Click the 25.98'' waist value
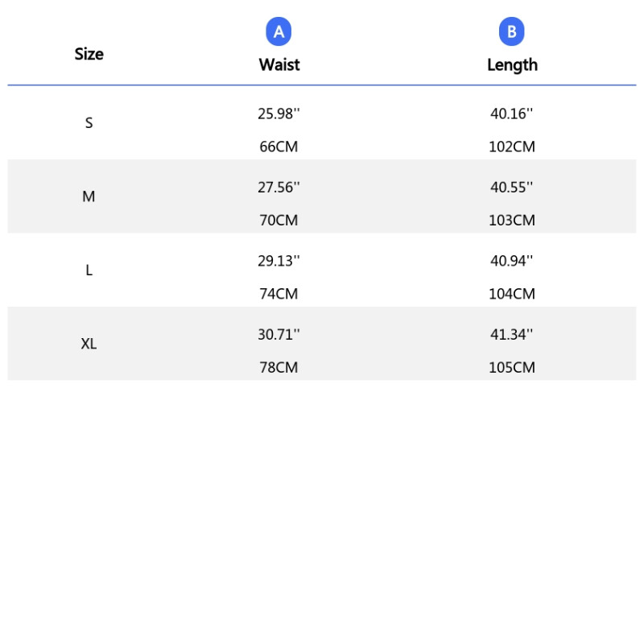Screen dimensions: 644x644 coord(279,114)
